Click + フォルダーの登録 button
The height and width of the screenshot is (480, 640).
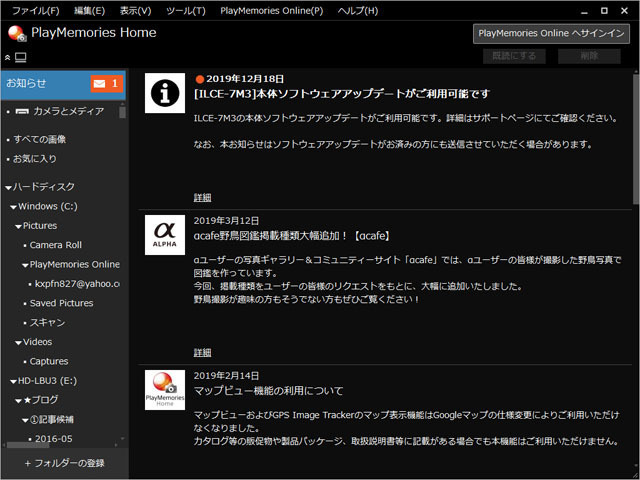coord(64,463)
